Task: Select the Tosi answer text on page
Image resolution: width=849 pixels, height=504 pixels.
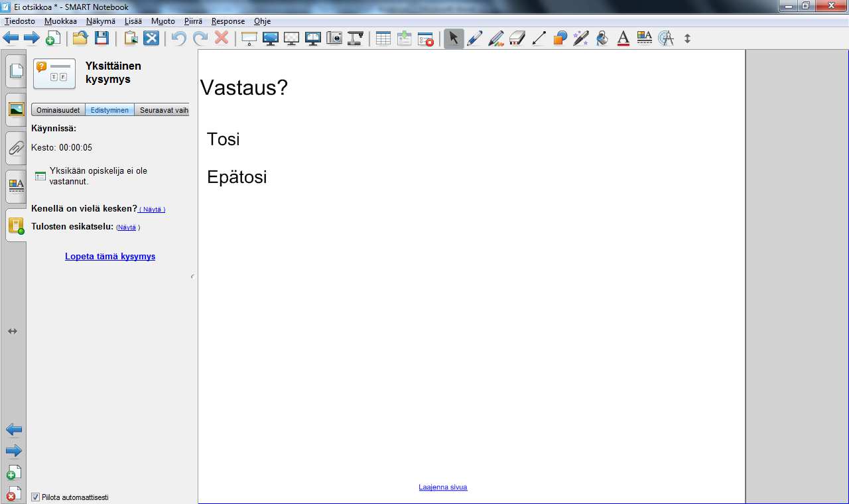Action: coord(224,139)
